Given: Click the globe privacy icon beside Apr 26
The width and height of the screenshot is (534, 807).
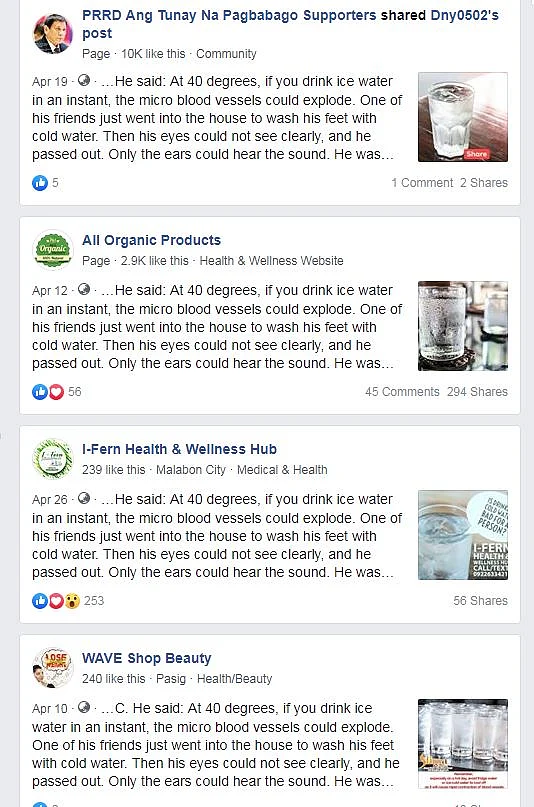Looking at the screenshot, I should click(84, 499).
